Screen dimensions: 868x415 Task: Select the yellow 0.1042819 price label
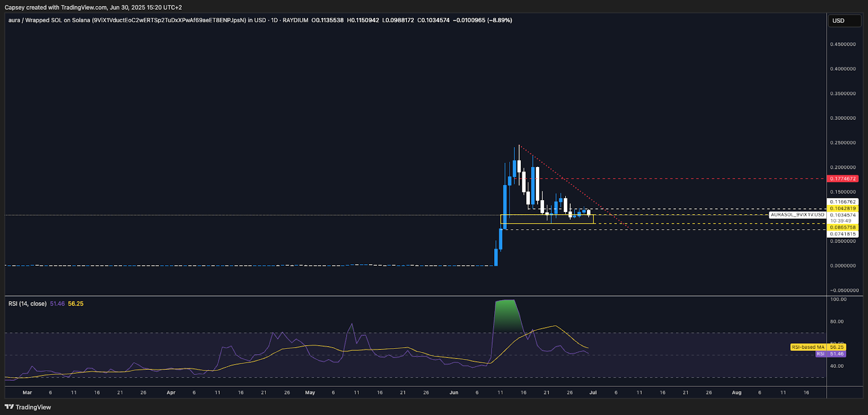(843, 208)
